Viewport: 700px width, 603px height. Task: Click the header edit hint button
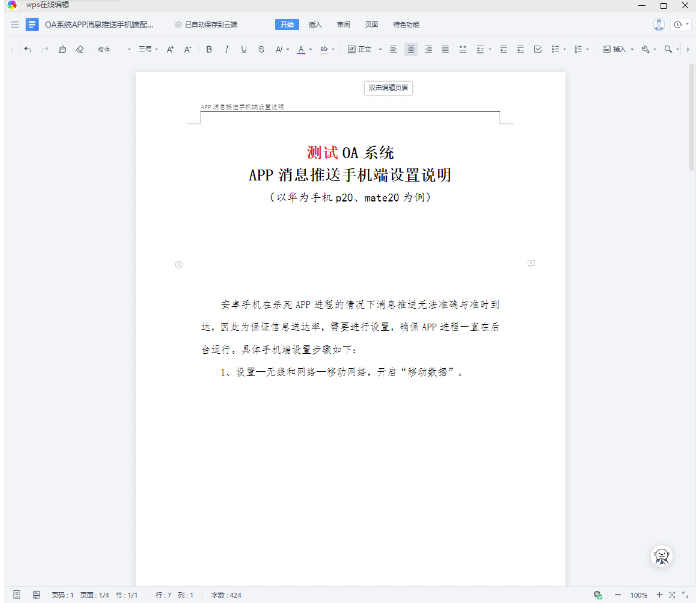(388, 88)
